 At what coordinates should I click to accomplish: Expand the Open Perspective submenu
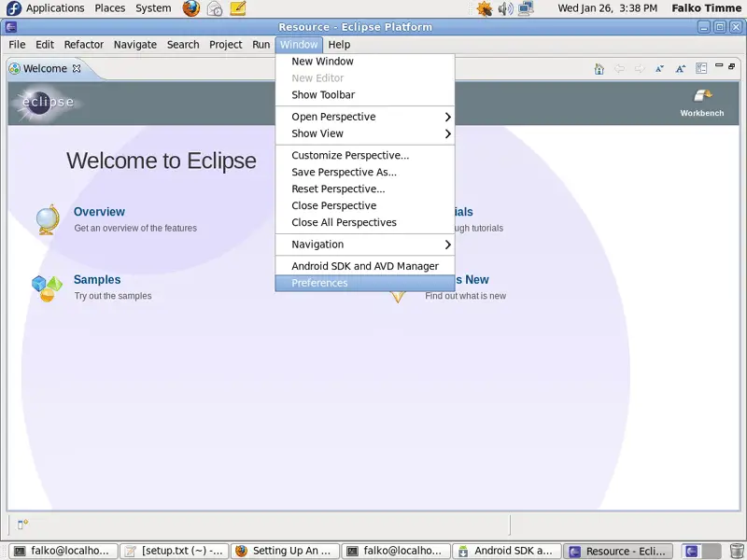point(365,117)
